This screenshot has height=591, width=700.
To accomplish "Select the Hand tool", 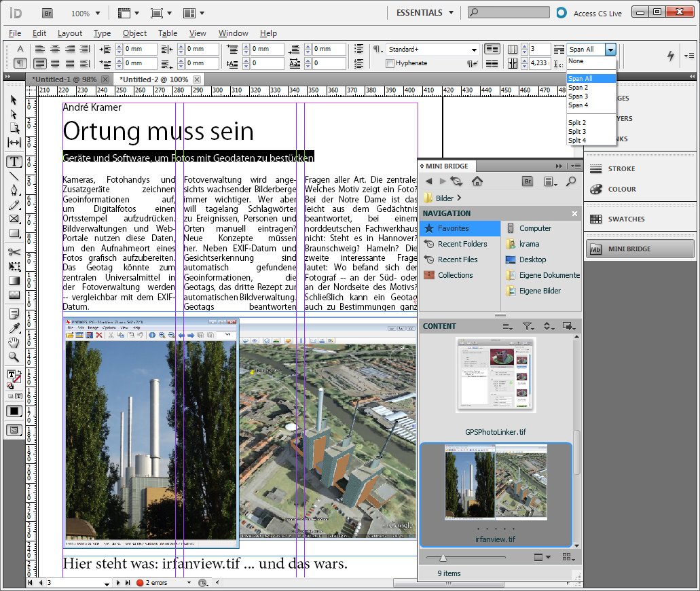I will pyautogui.click(x=14, y=342).
